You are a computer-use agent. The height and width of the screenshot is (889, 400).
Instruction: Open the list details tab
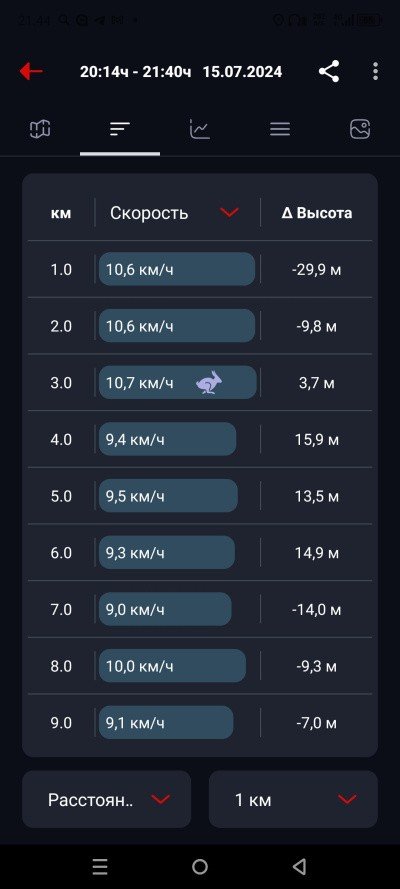point(280,129)
